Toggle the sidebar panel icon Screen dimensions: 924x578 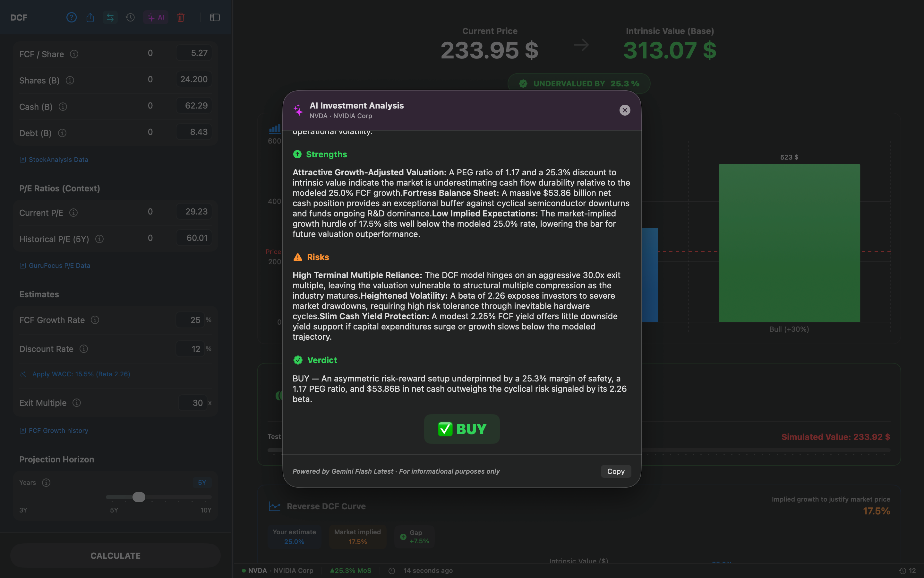(x=215, y=17)
